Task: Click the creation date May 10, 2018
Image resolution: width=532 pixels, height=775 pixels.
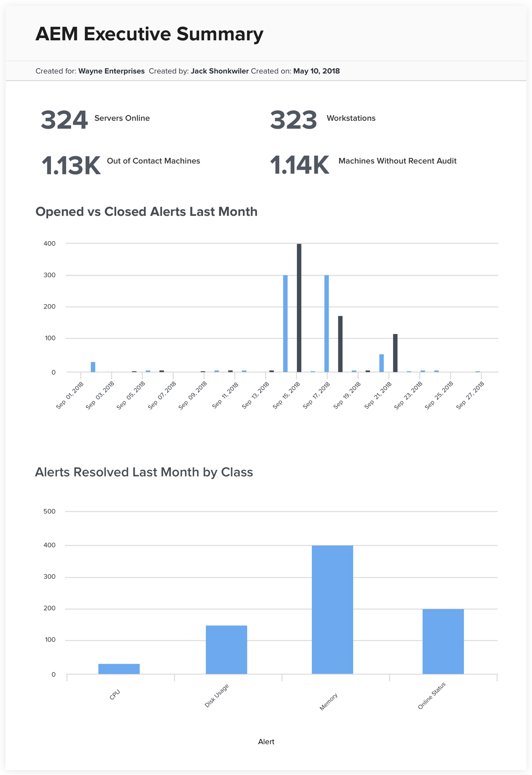Action: coord(317,71)
